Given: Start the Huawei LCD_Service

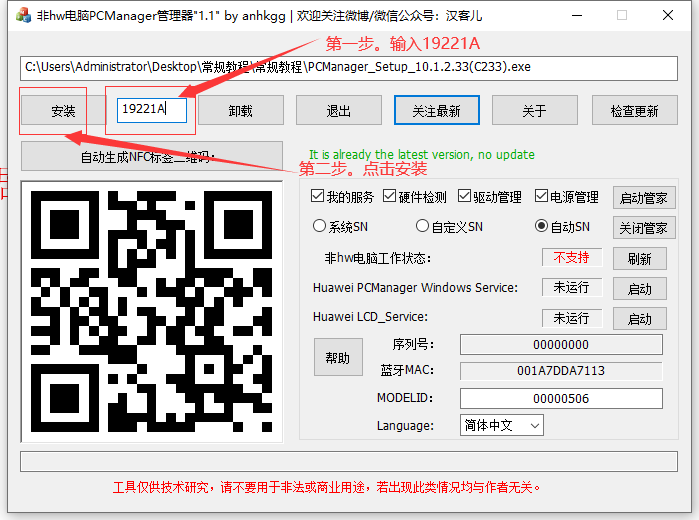Looking at the screenshot, I should click(x=640, y=319).
